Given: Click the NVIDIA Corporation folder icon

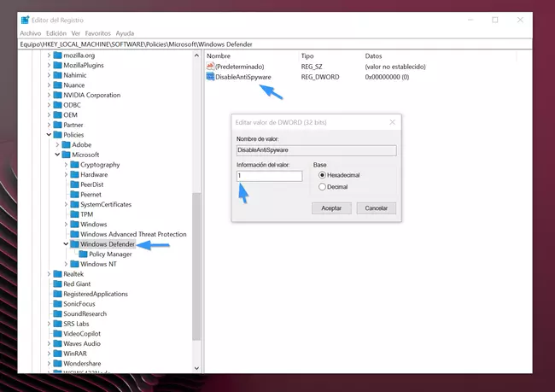Looking at the screenshot, I should point(57,95).
